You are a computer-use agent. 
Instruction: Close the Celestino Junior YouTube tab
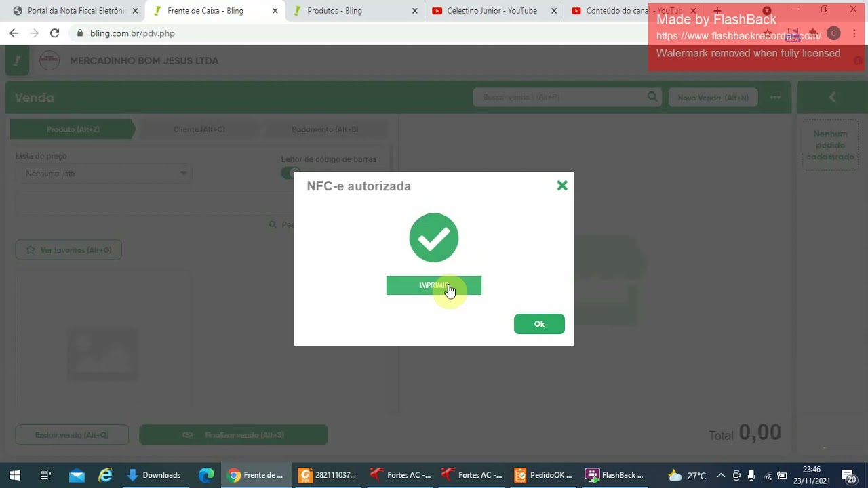point(555,11)
